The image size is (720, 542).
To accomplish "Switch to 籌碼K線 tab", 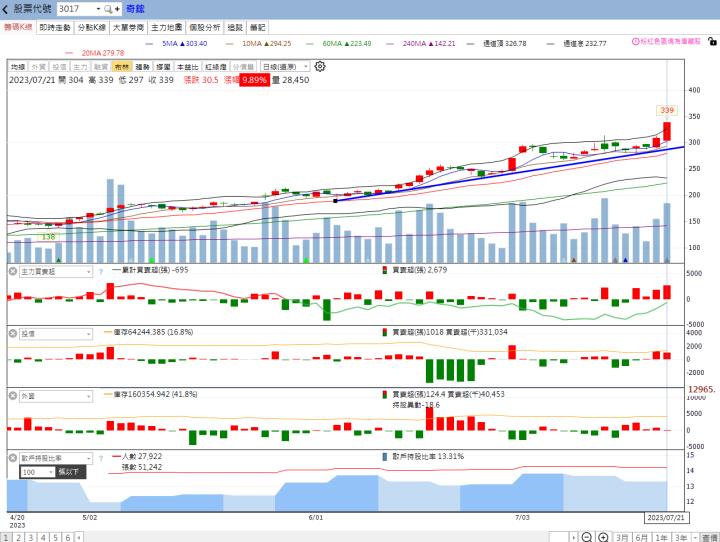I will [18, 27].
